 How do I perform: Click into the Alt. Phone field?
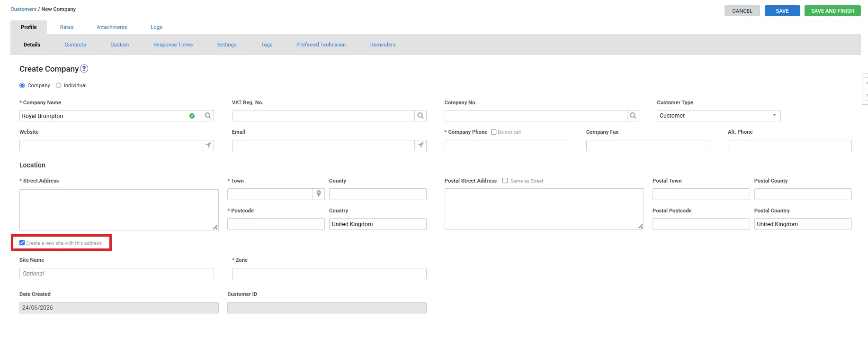pos(789,145)
